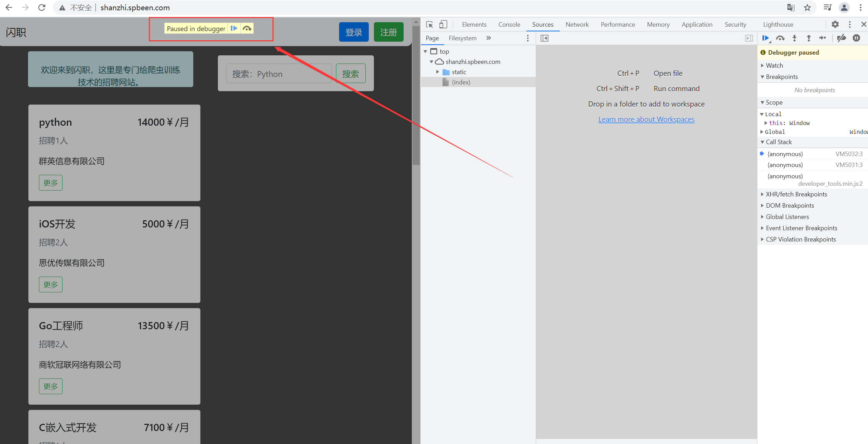868x444 pixels.
Task: Select the inspect element picker icon
Action: [x=430, y=24]
